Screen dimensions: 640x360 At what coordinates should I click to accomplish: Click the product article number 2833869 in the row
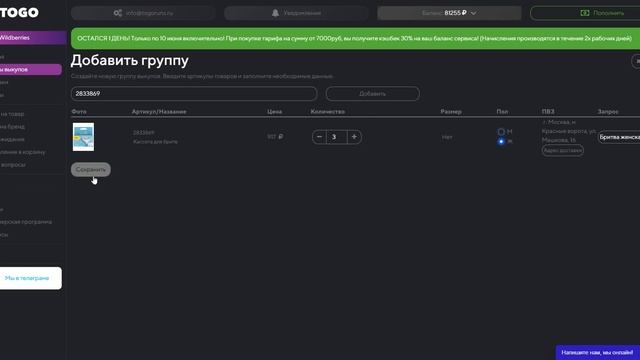tap(144, 133)
